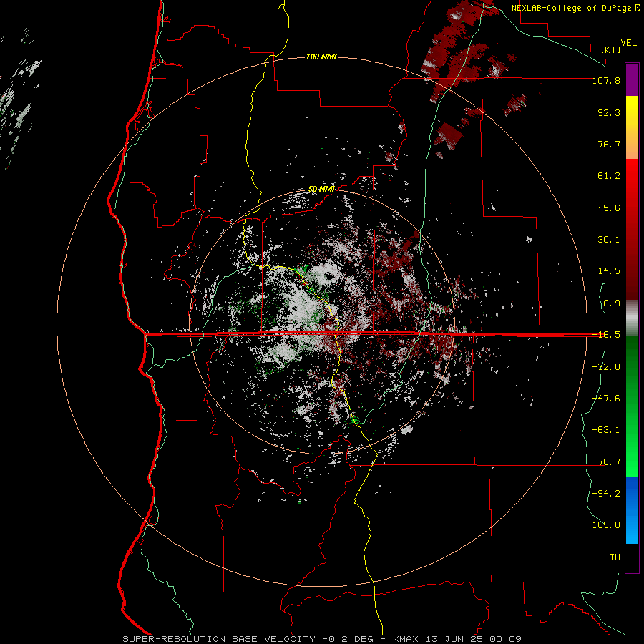Click the 50 NMI range ring label
The image size is (644, 644).
click(x=321, y=190)
